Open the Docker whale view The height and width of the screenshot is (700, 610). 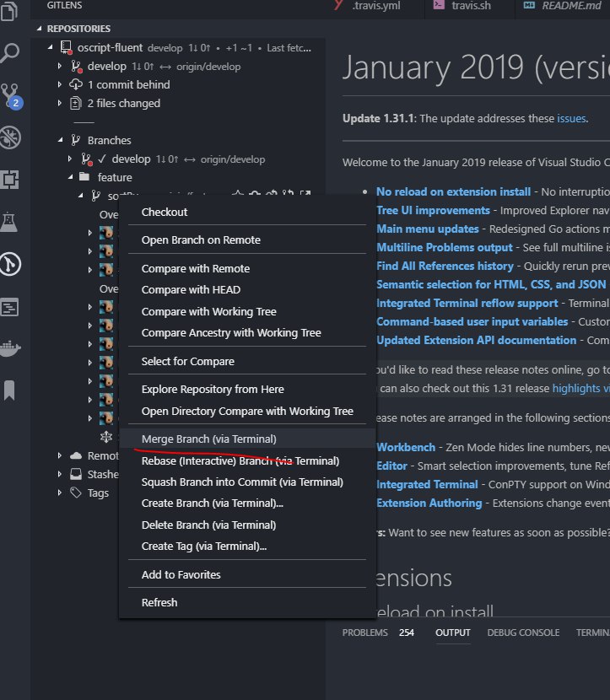tap(10, 347)
